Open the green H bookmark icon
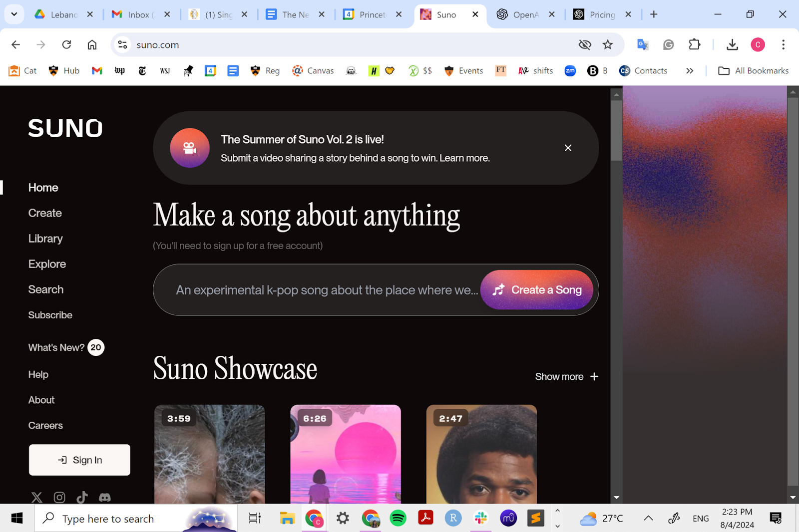Image resolution: width=799 pixels, height=532 pixels. point(374,71)
